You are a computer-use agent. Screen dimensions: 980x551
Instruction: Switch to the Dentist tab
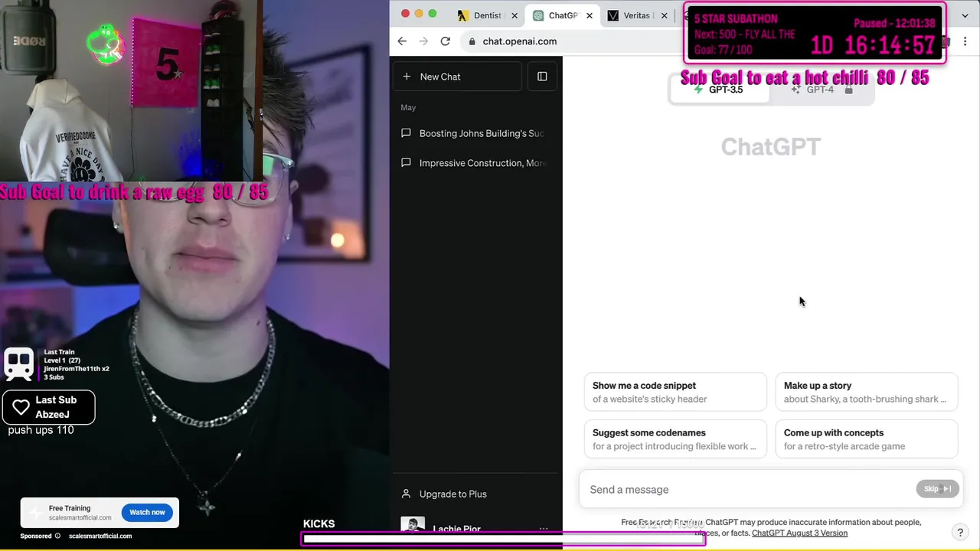pyautogui.click(x=488, y=15)
